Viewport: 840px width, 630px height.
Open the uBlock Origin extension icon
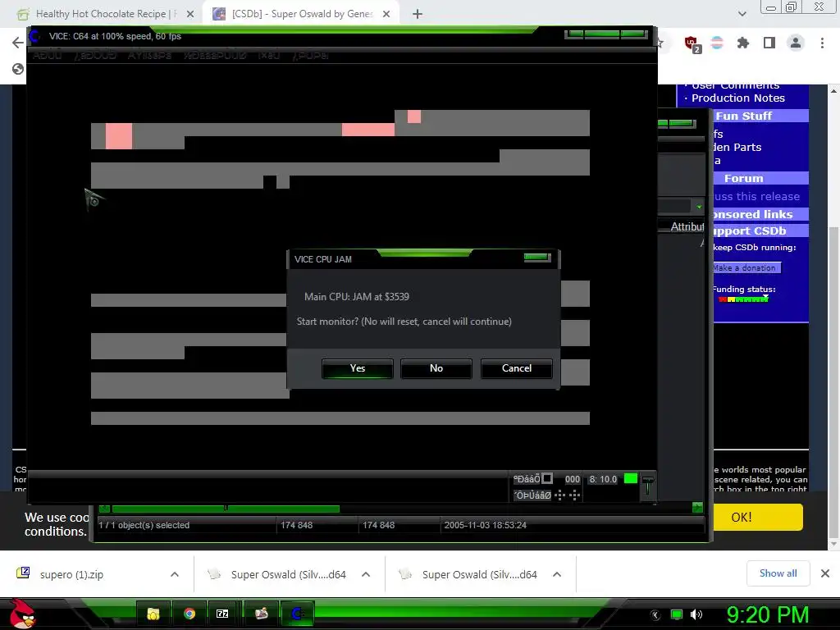pyautogui.click(x=692, y=43)
